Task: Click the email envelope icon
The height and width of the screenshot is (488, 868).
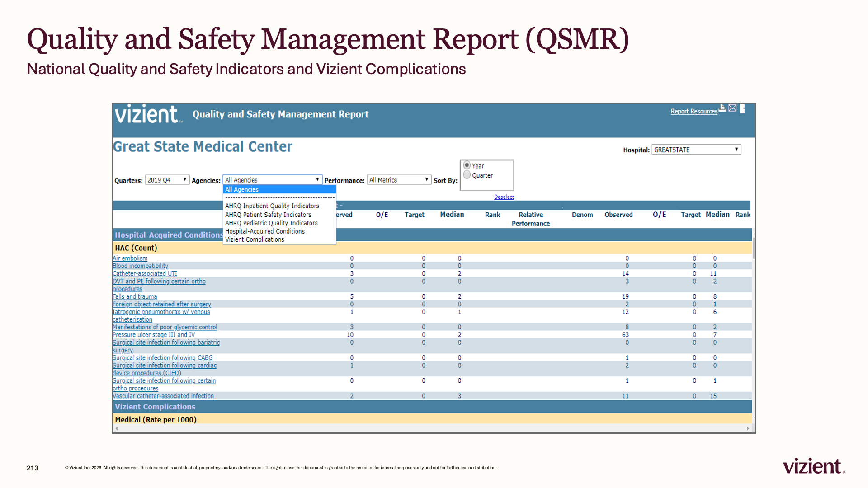Action: click(733, 108)
